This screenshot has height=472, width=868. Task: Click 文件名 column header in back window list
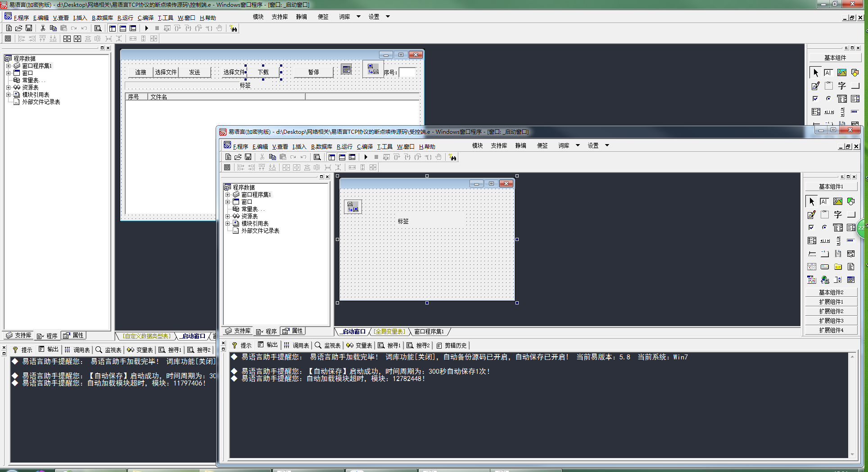[226, 97]
